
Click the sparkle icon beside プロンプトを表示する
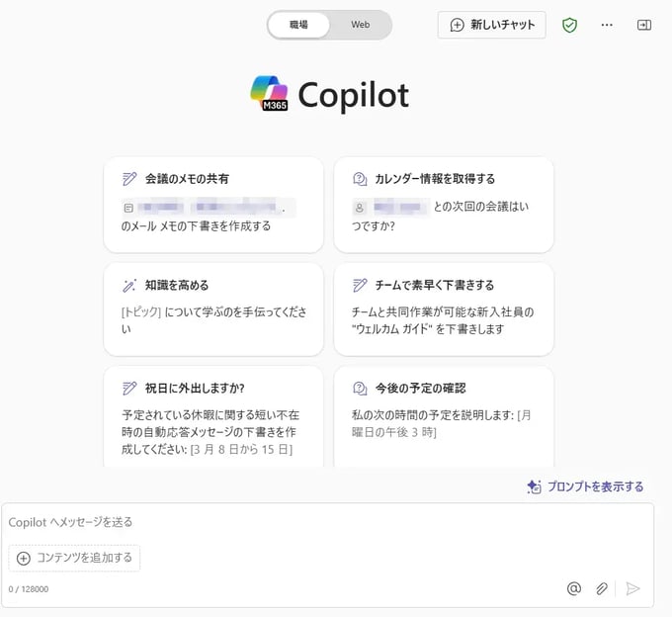(x=534, y=486)
